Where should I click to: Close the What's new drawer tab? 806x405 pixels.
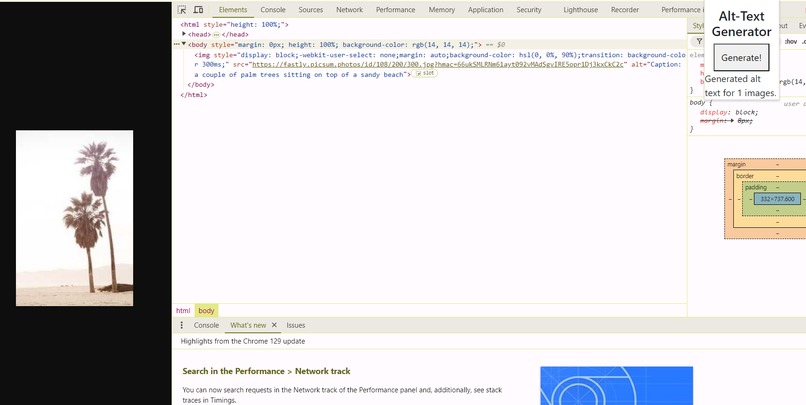click(x=274, y=325)
